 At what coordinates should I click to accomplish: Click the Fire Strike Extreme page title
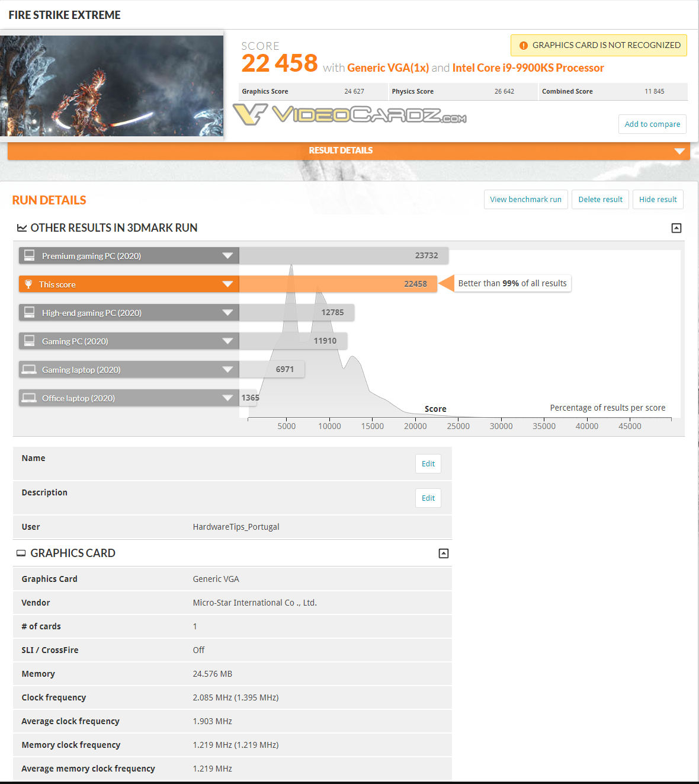(x=65, y=15)
